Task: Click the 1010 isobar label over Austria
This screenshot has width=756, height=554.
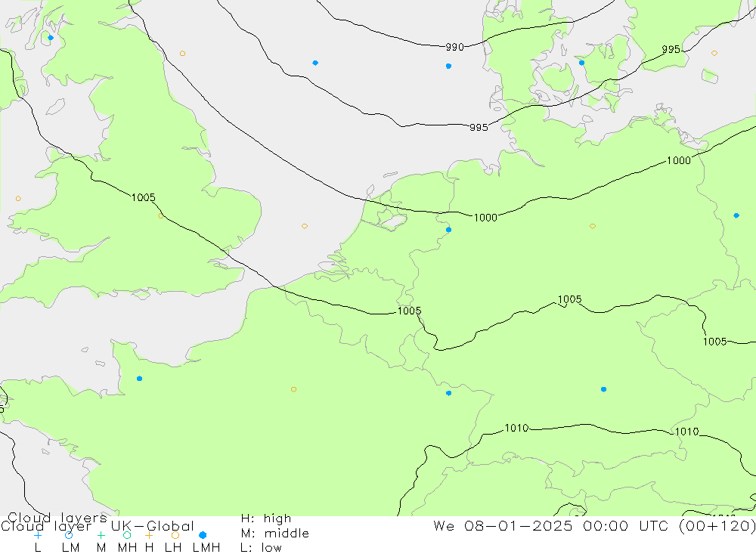Action: pos(686,432)
